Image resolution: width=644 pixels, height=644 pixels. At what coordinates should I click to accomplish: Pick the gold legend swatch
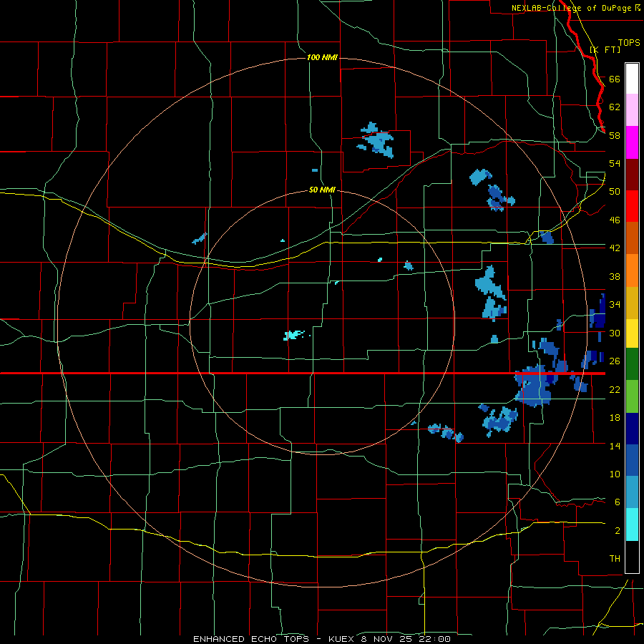(632, 303)
